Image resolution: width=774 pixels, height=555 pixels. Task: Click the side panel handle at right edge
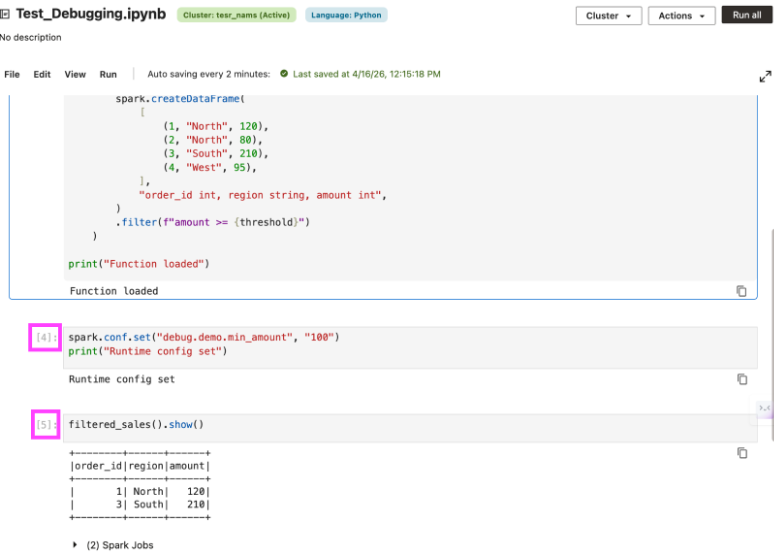[x=764, y=407]
